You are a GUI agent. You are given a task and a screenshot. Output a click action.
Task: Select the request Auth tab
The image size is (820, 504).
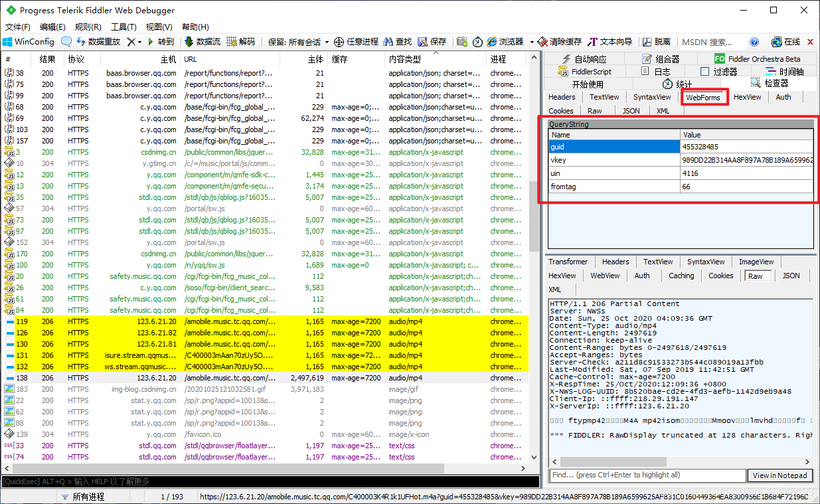click(x=783, y=97)
